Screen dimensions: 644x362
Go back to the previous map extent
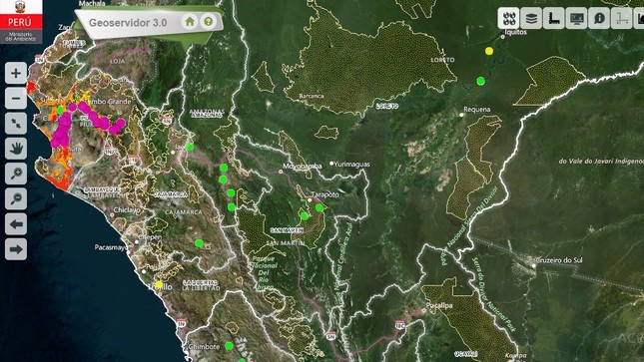coord(16,224)
